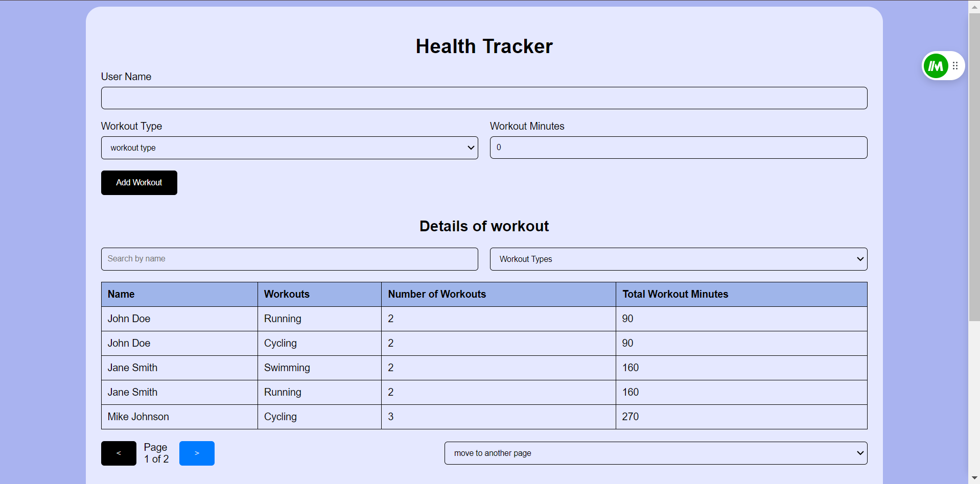This screenshot has width=980, height=484.
Task: Click the vertical scrollbar thumb
Action: coord(974,167)
